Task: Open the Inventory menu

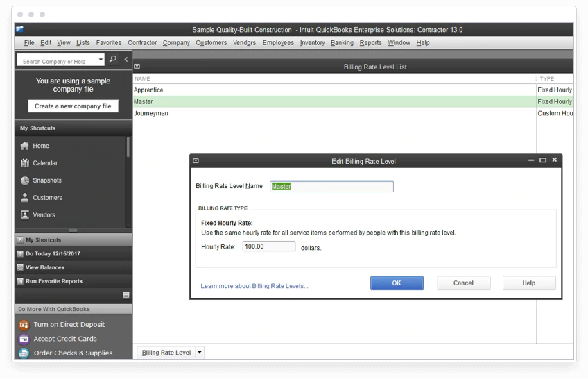Action: tap(312, 43)
